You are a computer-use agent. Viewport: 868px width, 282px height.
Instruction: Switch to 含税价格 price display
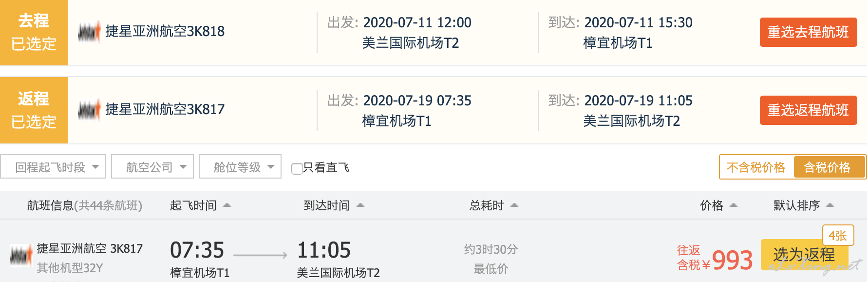[830, 167]
